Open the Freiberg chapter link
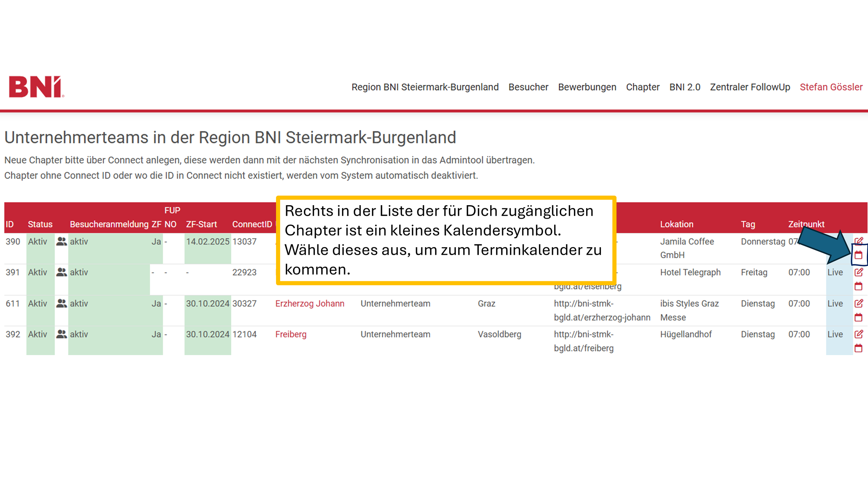The image size is (868, 488). [291, 335]
